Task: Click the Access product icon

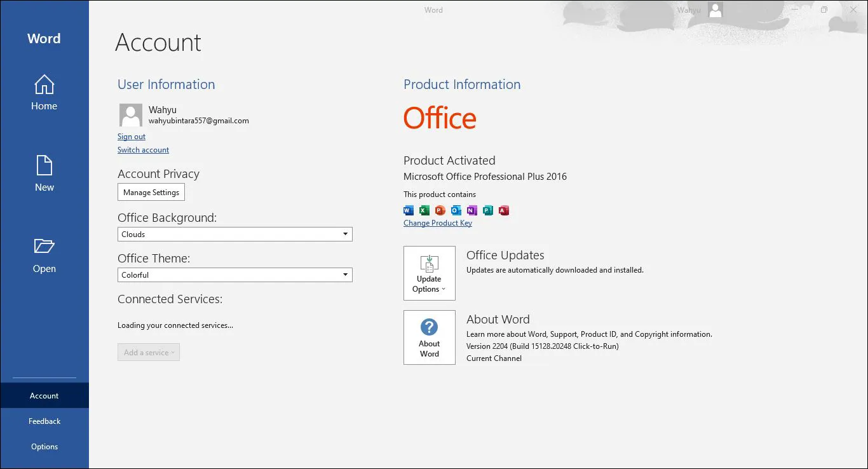Action: 504,210
